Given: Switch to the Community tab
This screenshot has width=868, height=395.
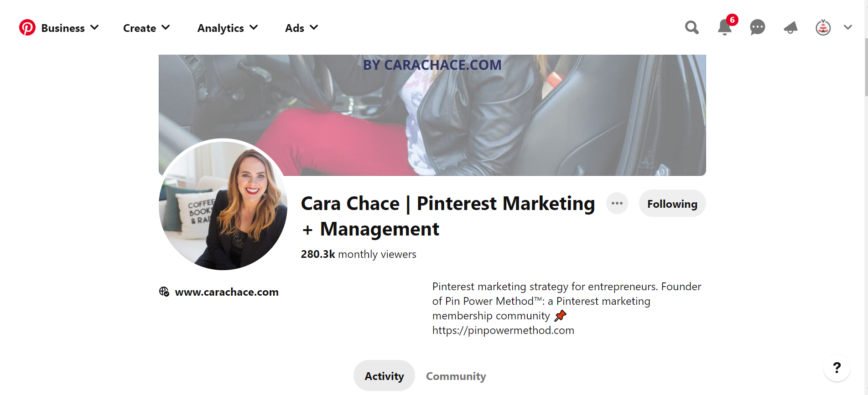Looking at the screenshot, I should (456, 376).
